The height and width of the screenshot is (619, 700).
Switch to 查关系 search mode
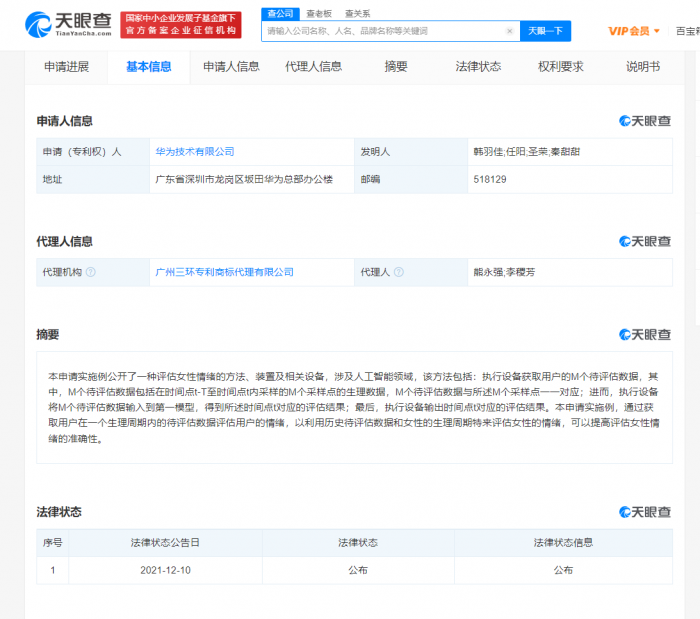click(357, 13)
